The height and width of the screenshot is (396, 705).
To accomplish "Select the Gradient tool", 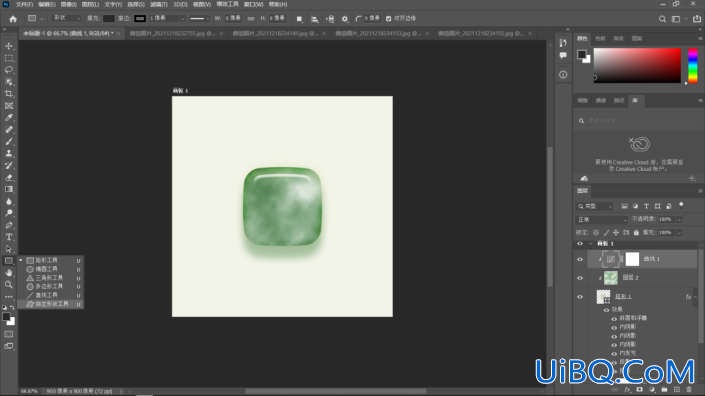I will tap(9, 189).
